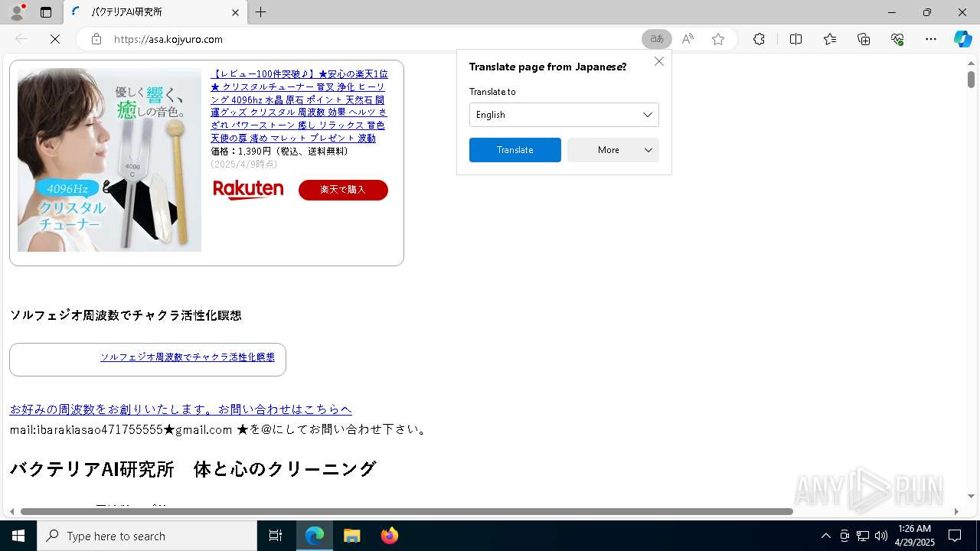Open Firefox from taskbar
This screenshot has width=980, height=551.
[389, 536]
